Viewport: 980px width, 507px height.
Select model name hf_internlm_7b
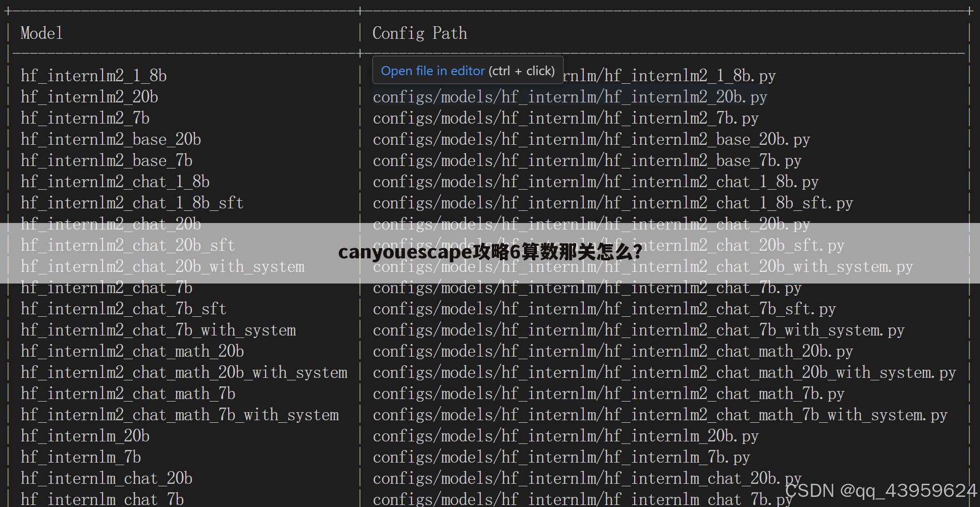pos(81,457)
